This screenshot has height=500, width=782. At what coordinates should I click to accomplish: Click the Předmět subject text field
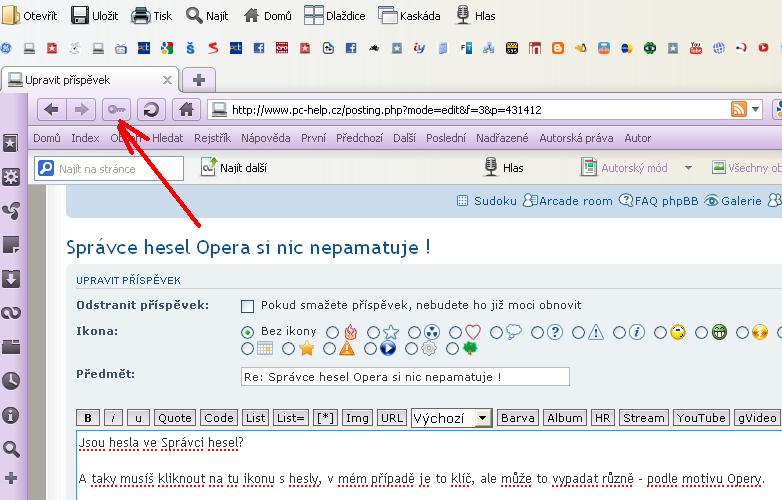pyautogui.click(x=405, y=377)
